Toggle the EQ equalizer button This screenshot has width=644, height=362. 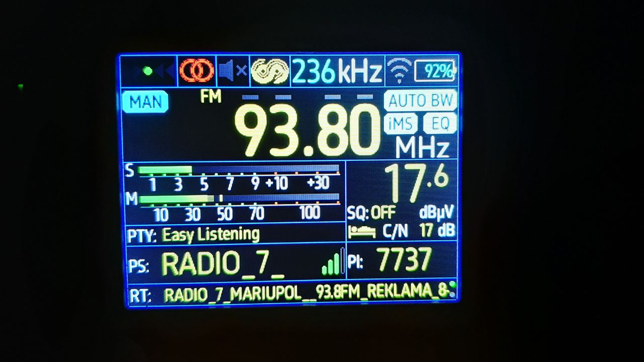pyautogui.click(x=440, y=124)
